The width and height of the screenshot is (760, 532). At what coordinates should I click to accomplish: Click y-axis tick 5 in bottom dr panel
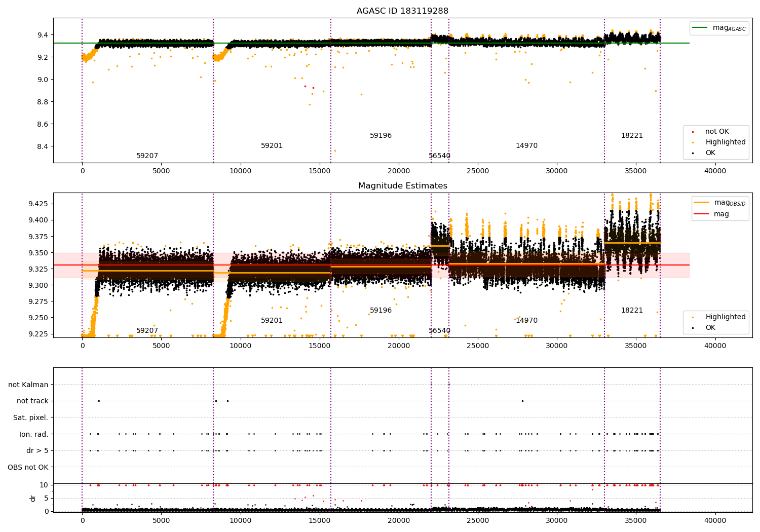tap(47, 499)
